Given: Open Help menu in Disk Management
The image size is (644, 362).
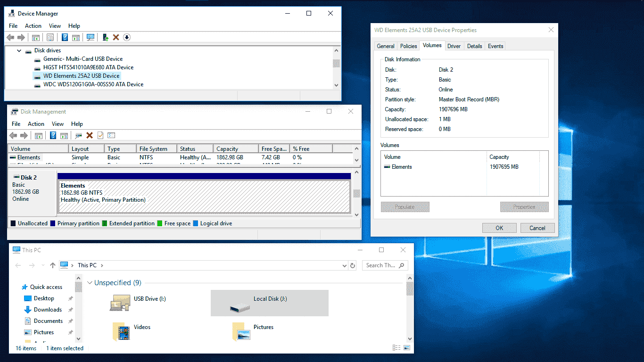Looking at the screenshot, I should click(x=77, y=124).
